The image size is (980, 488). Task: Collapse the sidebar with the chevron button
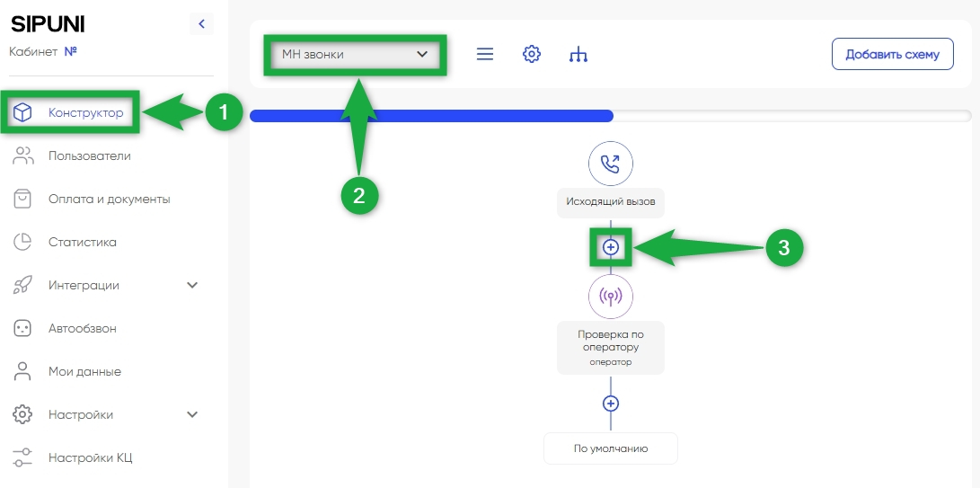click(201, 24)
